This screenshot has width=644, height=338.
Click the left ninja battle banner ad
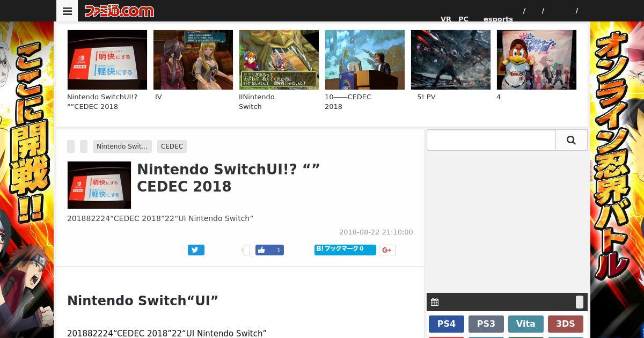pyautogui.click(x=27, y=180)
